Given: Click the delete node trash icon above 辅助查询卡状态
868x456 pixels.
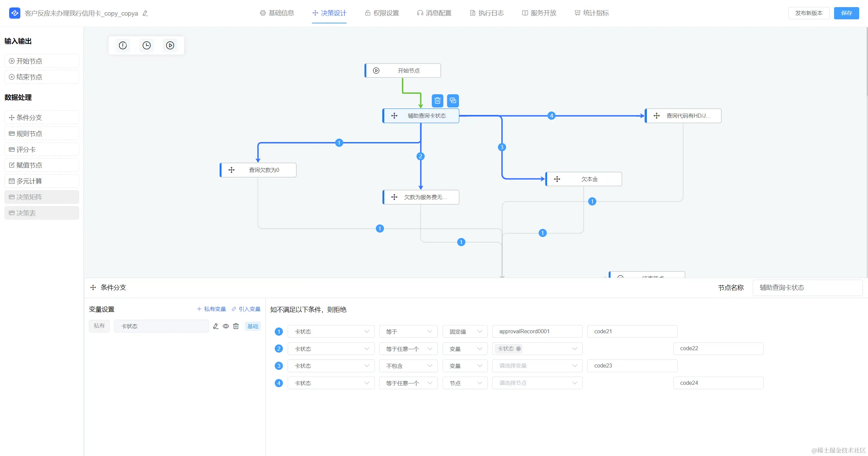Looking at the screenshot, I should [x=437, y=101].
